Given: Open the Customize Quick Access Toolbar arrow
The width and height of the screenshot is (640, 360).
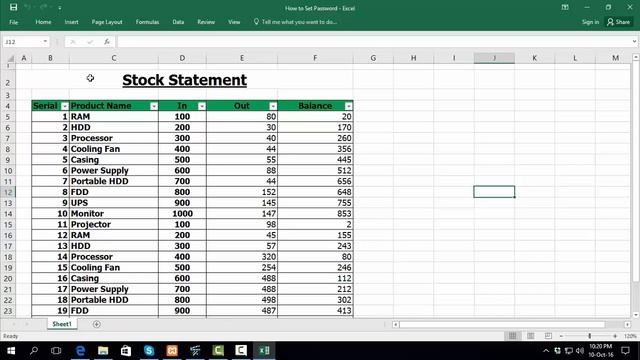Looking at the screenshot, I should click(x=60, y=8).
